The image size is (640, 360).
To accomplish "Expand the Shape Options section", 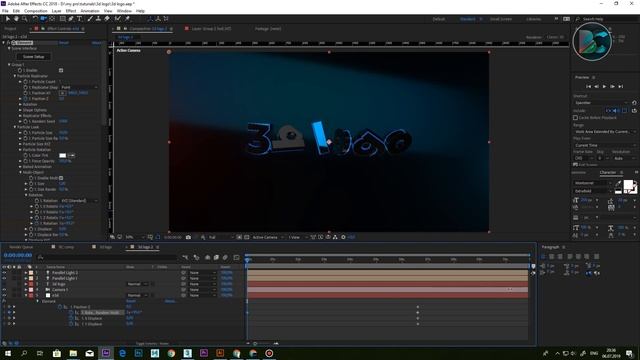I will (x=20, y=110).
